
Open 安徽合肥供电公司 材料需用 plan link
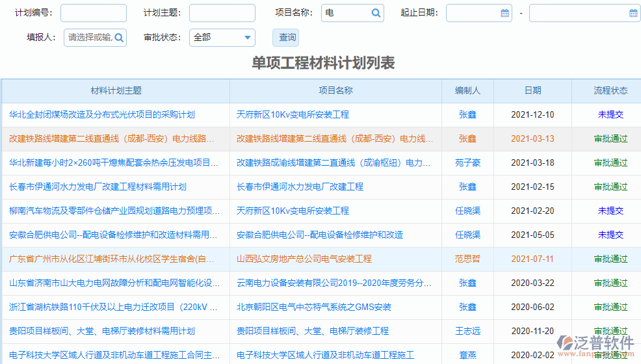[113, 235]
